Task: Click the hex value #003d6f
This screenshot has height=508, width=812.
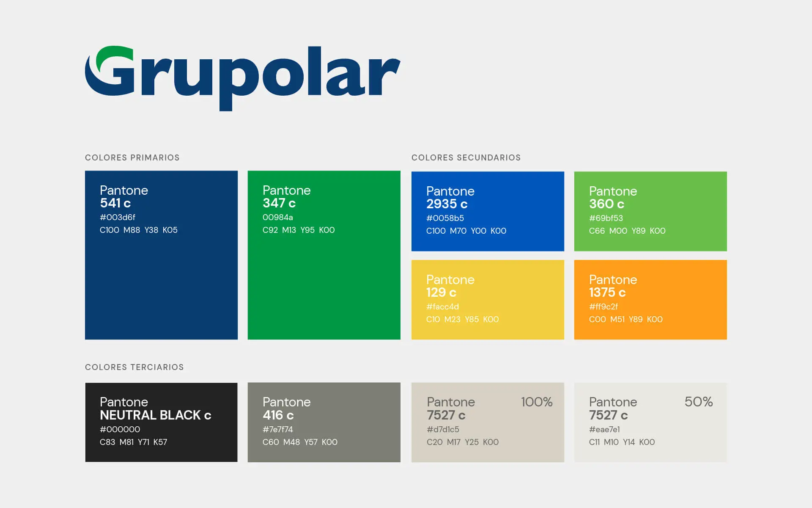Action: (x=117, y=217)
